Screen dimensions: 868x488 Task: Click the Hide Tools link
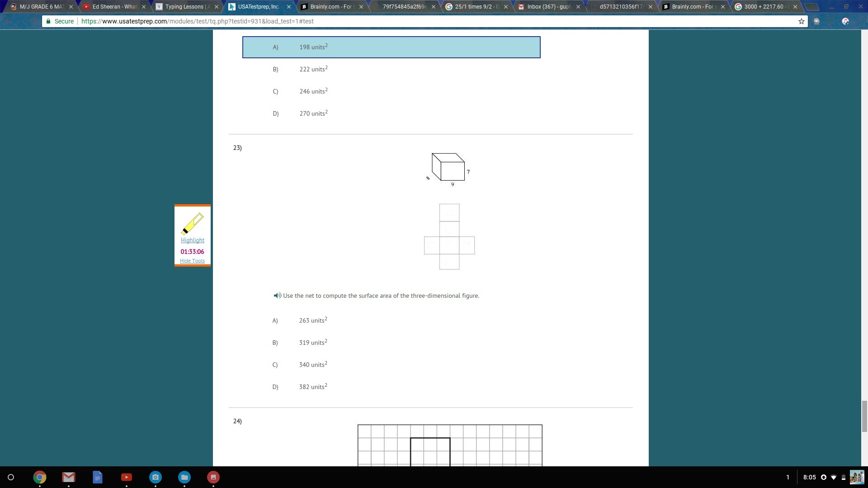(x=192, y=261)
